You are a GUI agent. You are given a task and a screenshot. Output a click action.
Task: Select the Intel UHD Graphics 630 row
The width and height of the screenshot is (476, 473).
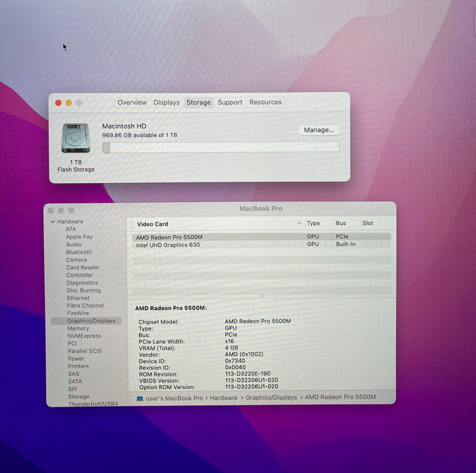pyautogui.click(x=262, y=245)
